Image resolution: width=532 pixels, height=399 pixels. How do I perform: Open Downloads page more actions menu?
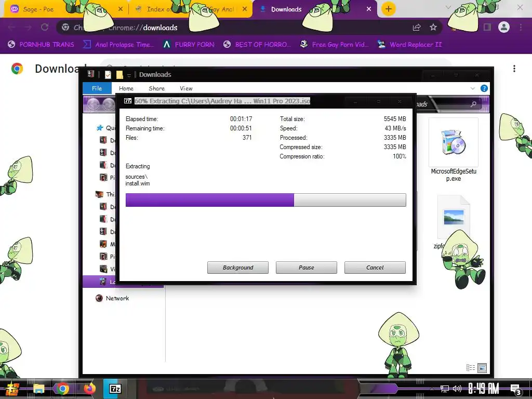[x=514, y=69]
